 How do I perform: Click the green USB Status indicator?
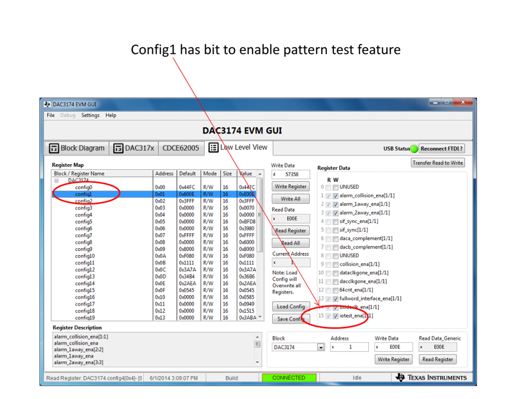point(414,149)
